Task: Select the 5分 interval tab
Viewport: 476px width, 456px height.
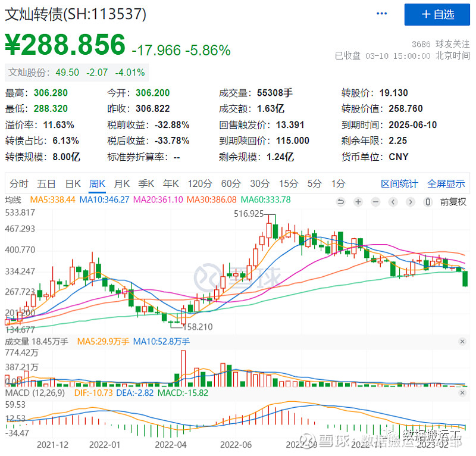Action: pos(314,183)
